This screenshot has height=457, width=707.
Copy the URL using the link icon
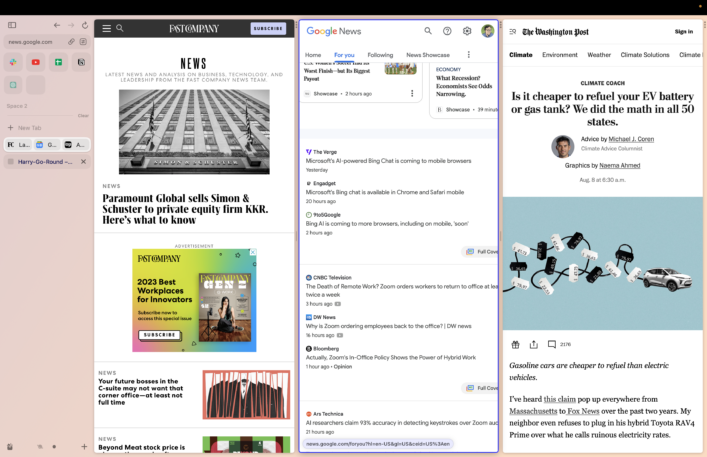coord(71,41)
